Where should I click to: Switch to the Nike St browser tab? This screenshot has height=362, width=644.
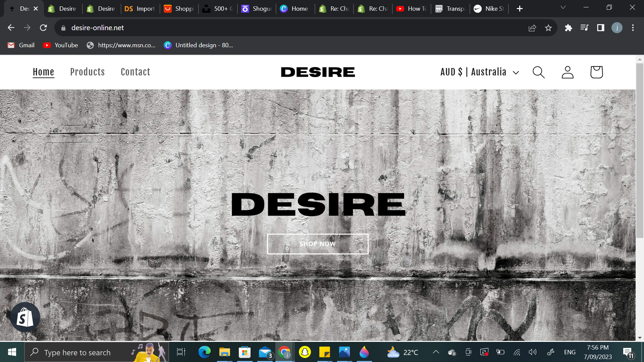[x=490, y=9]
